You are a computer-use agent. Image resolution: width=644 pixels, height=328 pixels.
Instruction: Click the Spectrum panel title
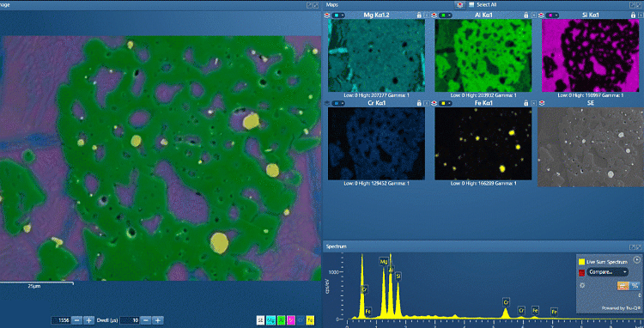coord(337,246)
